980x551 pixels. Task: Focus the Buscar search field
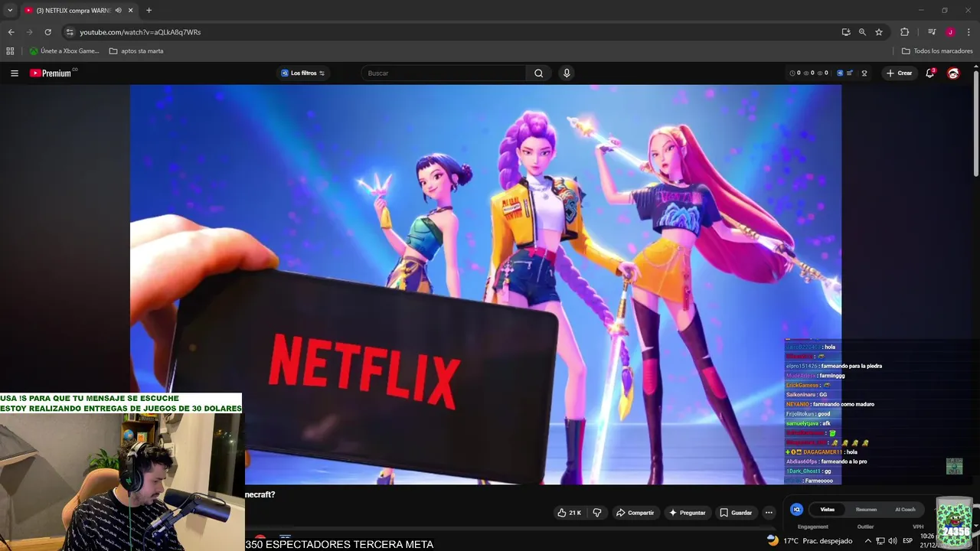point(443,73)
